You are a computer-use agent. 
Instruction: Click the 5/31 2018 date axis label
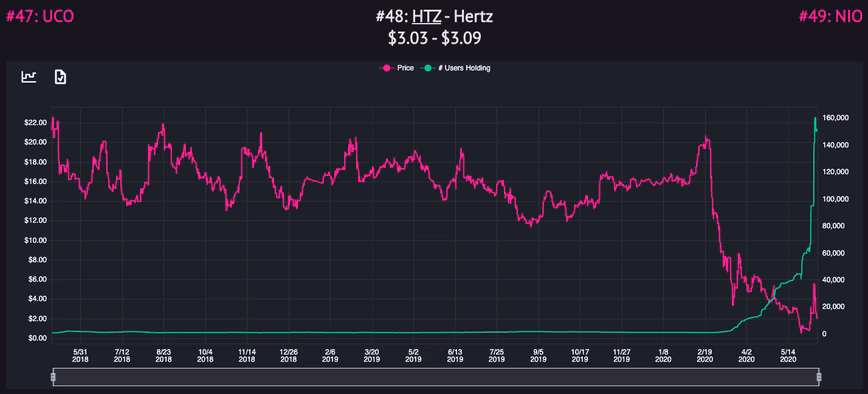pyautogui.click(x=80, y=355)
